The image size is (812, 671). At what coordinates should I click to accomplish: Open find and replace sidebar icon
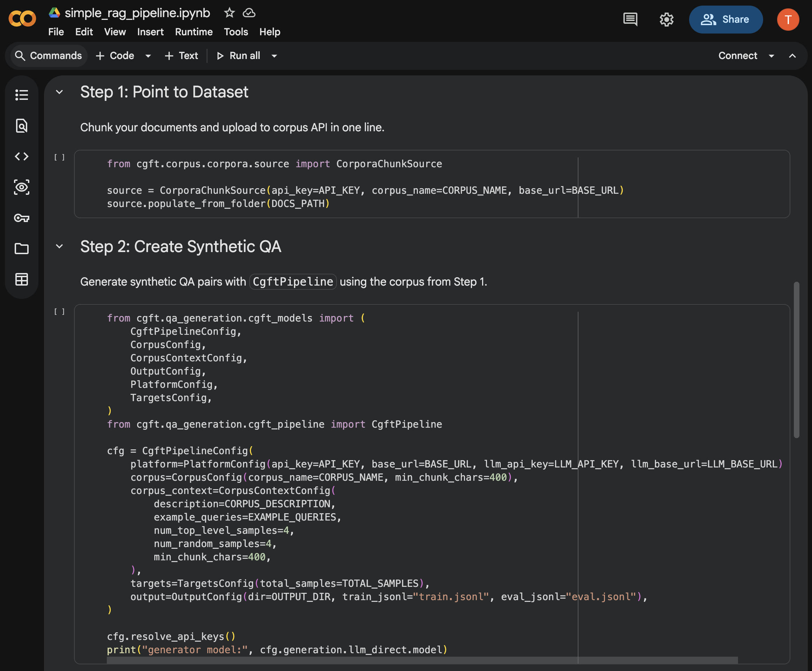tap(22, 126)
